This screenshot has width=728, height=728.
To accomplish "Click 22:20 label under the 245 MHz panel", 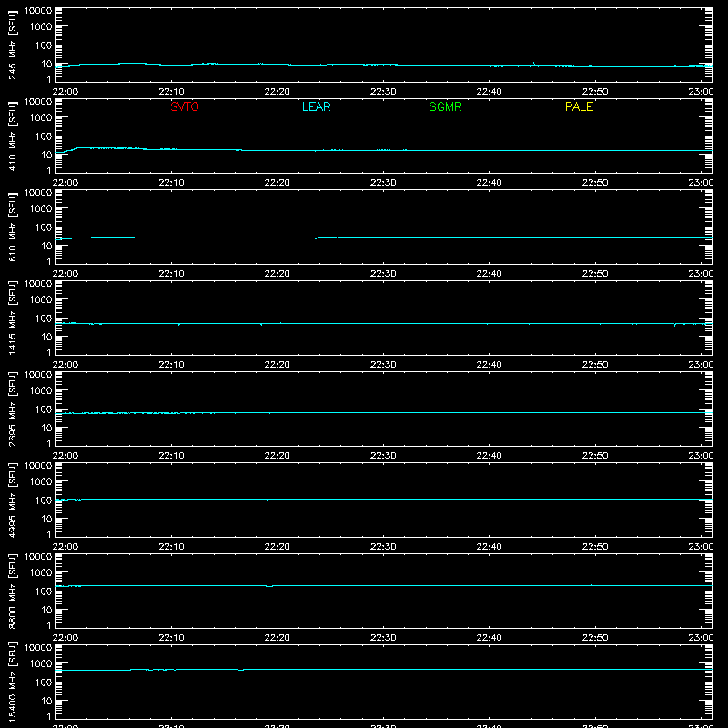I will click(278, 92).
